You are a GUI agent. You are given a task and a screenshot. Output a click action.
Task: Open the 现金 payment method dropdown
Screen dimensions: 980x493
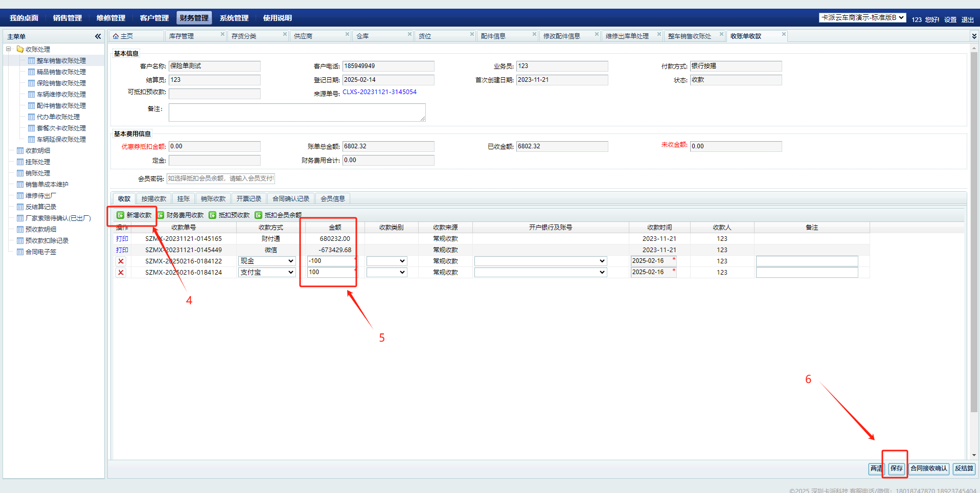pyautogui.click(x=267, y=261)
